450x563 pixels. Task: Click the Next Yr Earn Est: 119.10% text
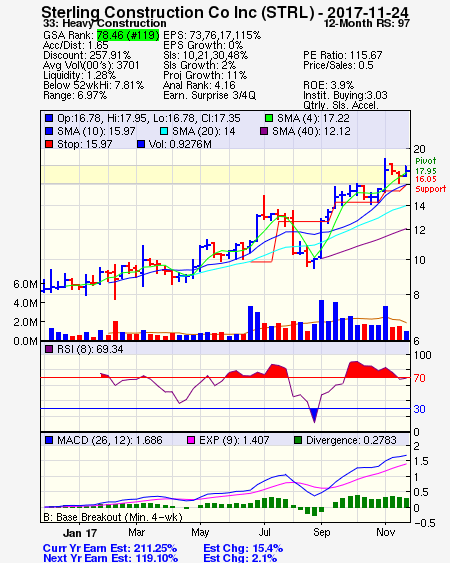point(111,558)
